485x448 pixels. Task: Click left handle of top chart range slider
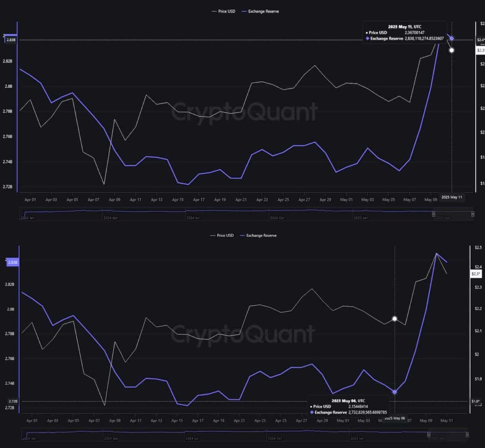pos(433,214)
